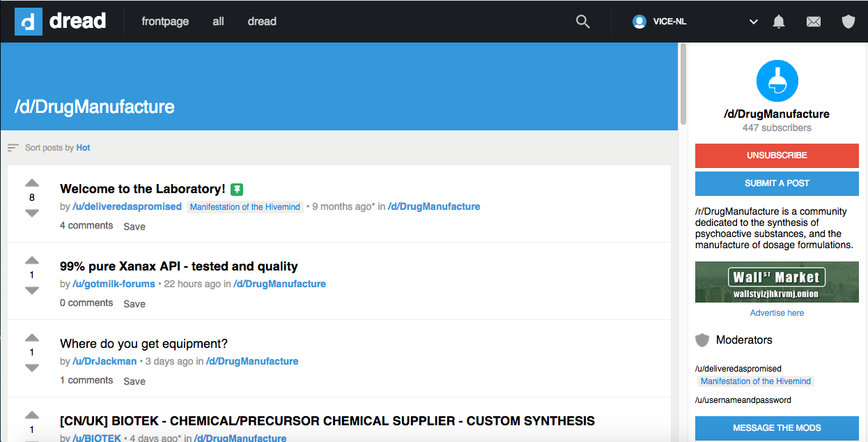Downvote 'Where do you get equipment?' post
Screen dimensions: 868x442
[x=32, y=367]
